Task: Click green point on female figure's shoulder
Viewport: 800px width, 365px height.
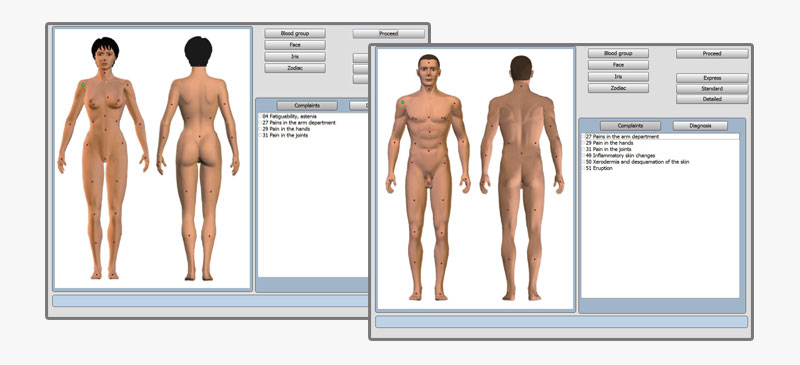Action: pos(83,85)
